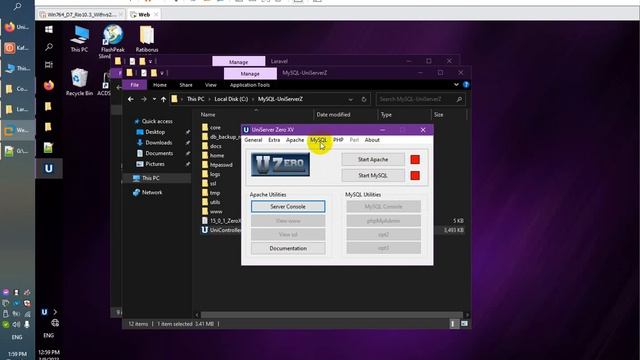This screenshot has height=360, width=640.
Task: Open the Apache Server Console
Action: click(288, 207)
